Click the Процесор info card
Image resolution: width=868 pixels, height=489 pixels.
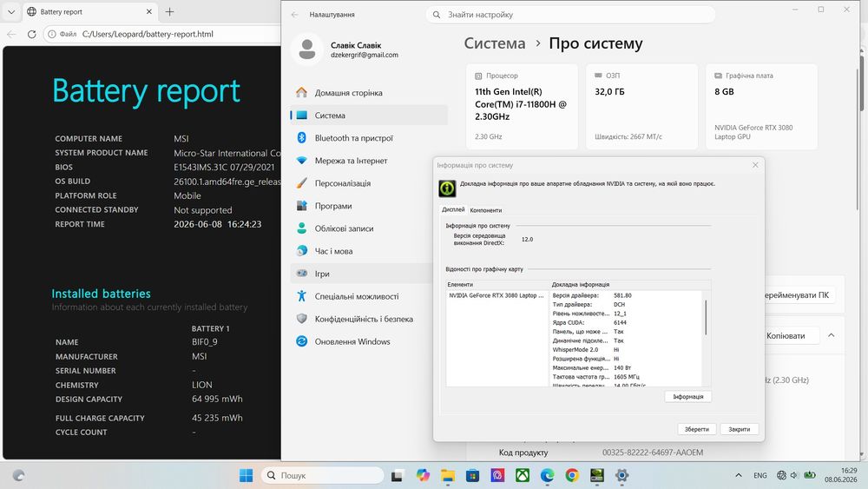pos(522,106)
